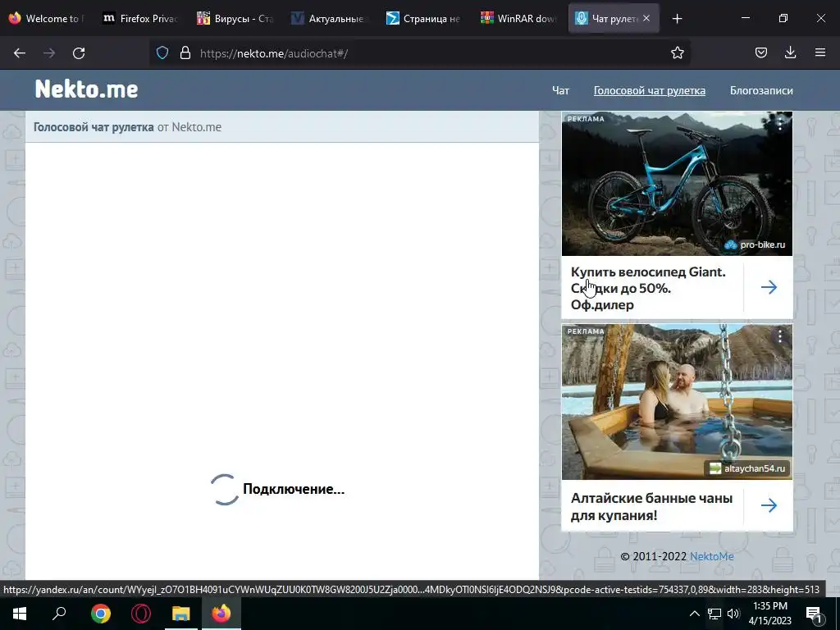This screenshot has width=840, height=630.
Task: Reload the page with the refresh icon
Action: pyautogui.click(x=79, y=53)
